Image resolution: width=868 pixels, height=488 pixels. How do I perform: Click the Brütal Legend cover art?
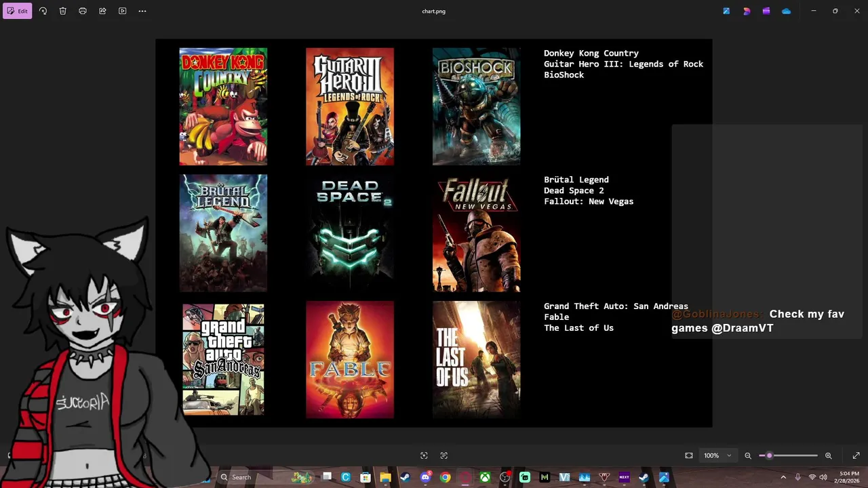[223, 233]
